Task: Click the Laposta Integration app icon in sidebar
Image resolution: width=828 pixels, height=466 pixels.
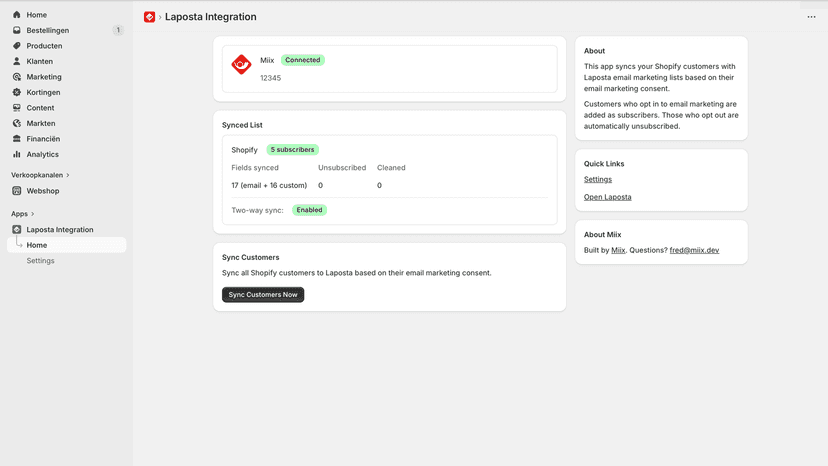Action: coord(16,229)
